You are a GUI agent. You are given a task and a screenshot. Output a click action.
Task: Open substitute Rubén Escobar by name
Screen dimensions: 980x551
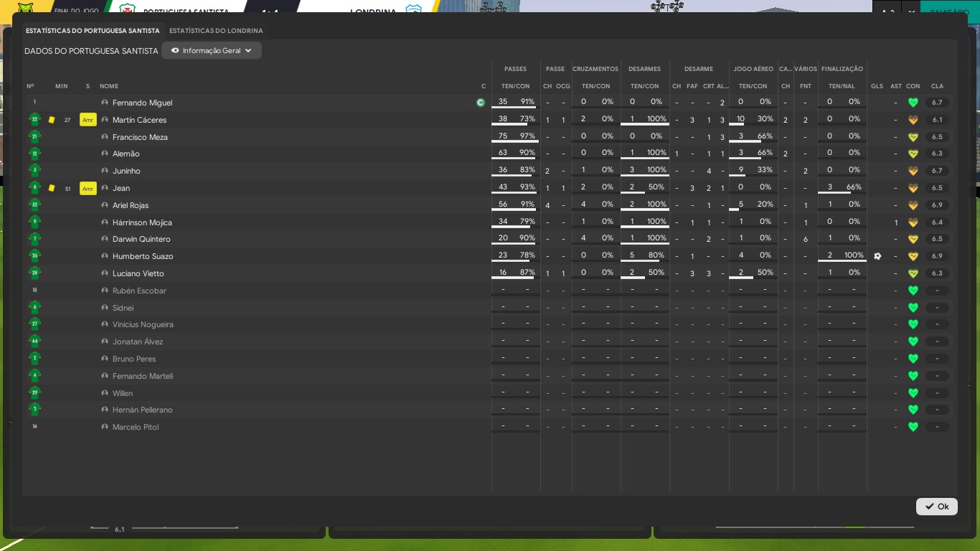coord(139,291)
